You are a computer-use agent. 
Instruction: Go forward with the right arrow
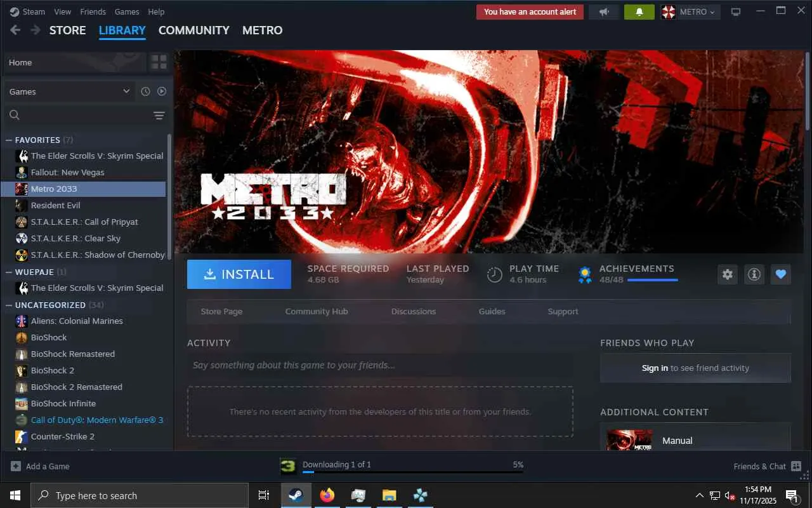pos(36,30)
